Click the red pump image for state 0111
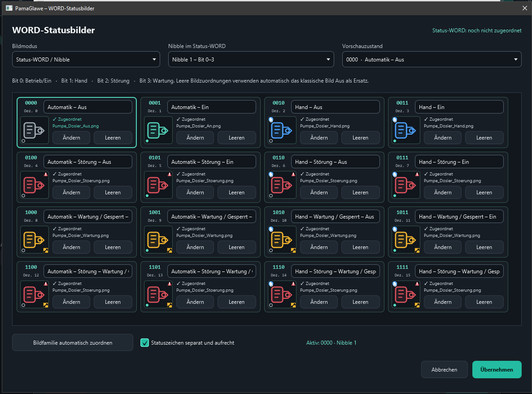This screenshot has width=532, height=394. pyautogui.click(x=406, y=185)
